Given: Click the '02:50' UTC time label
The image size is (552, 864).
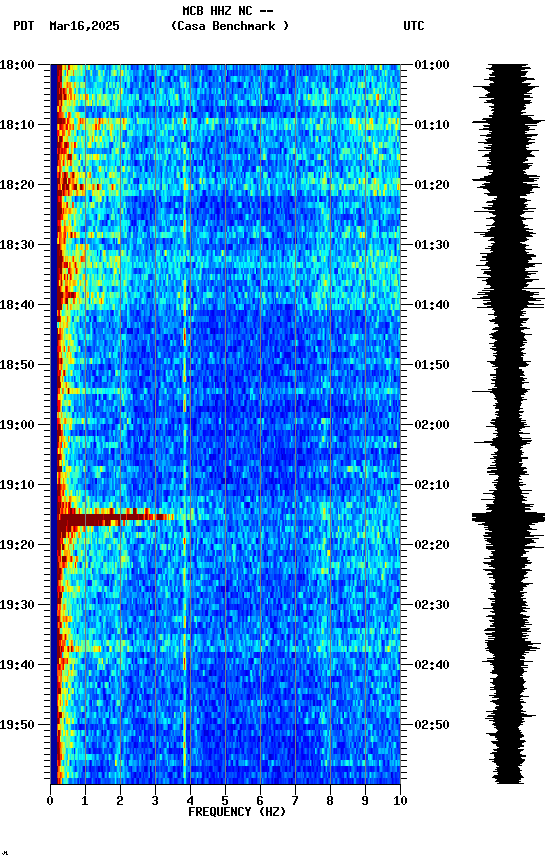Looking at the screenshot, I should 432,726.
